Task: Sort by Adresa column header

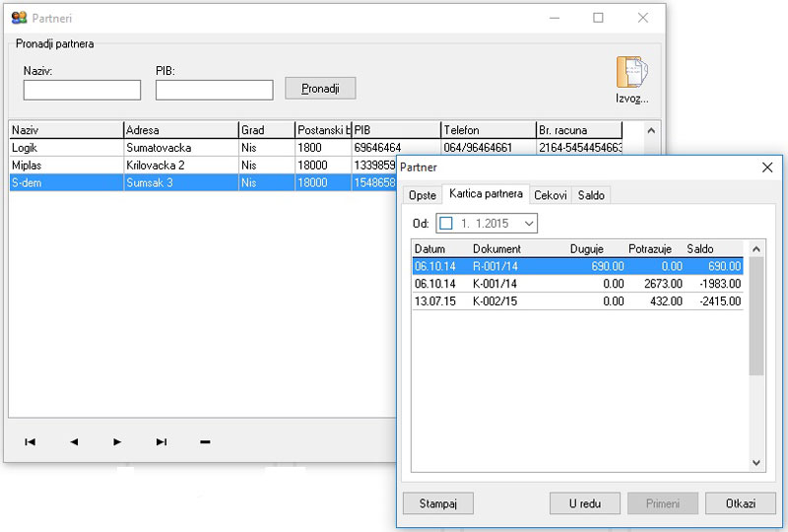Action: point(180,130)
